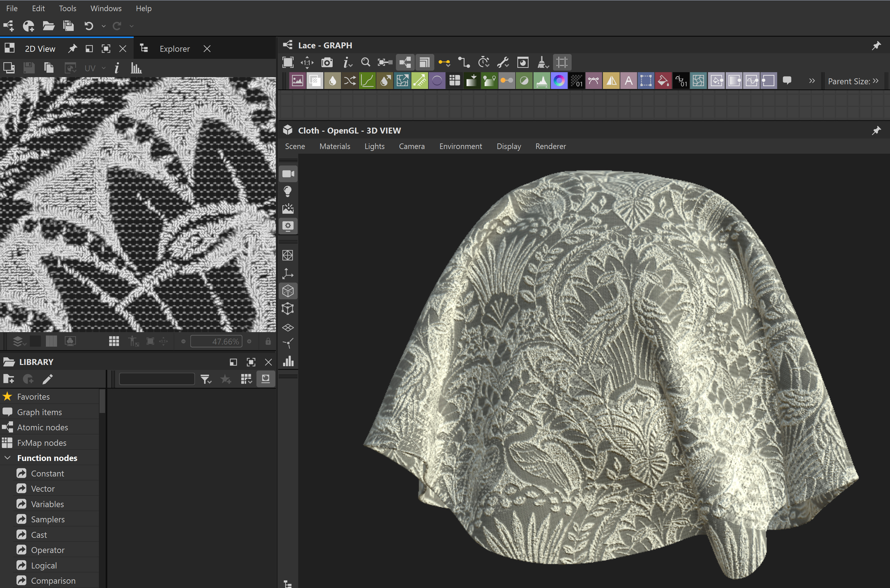Take graph screenshot with camera icon
Image resolution: width=890 pixels, height=588 pixels.
(327, 62)
